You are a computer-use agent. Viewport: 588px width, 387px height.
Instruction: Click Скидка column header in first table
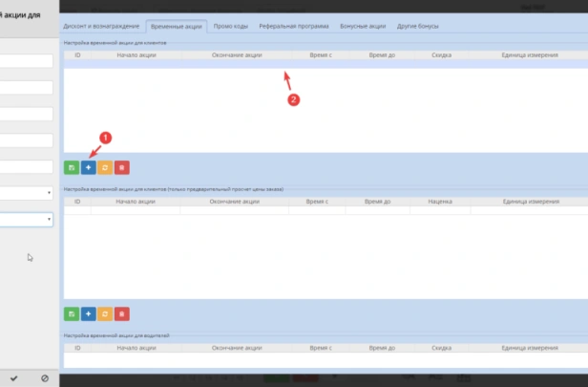(x=441, y=55)
